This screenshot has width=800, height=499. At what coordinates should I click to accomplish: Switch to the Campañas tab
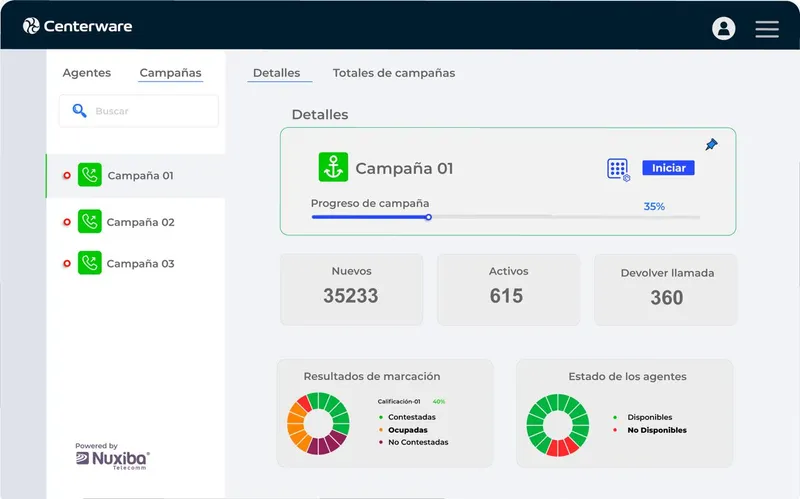[170, 72]
